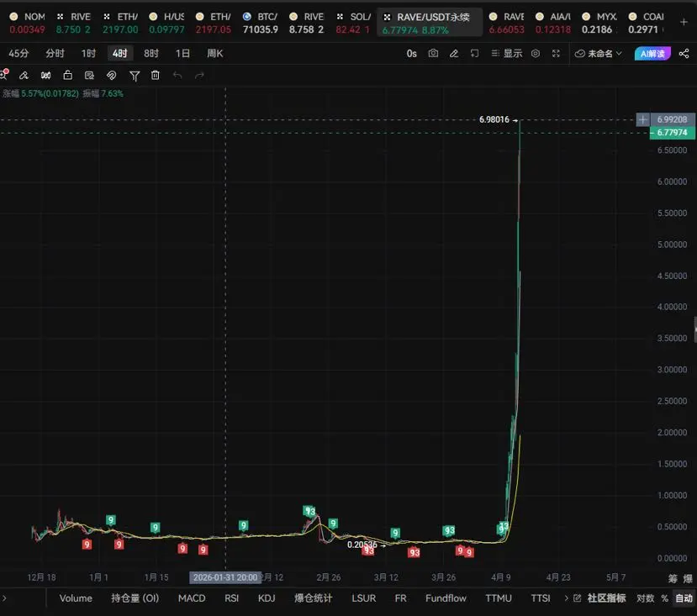This screenshot has width=697, height=616.
Task: Click the edit icon beside 社区指标
Action: (577, 598)
